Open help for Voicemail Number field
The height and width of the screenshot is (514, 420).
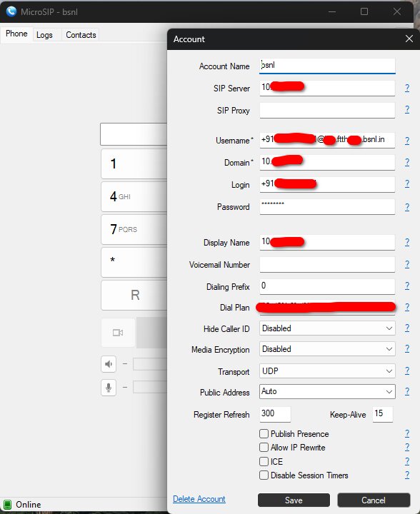pos(407,264)
